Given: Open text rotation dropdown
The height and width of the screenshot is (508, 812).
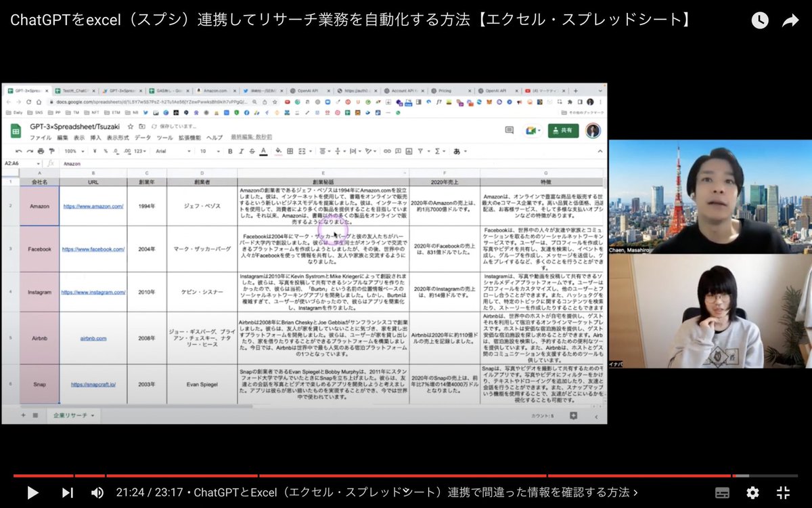Looking at the screenshot, I should [x=371, y=151].
